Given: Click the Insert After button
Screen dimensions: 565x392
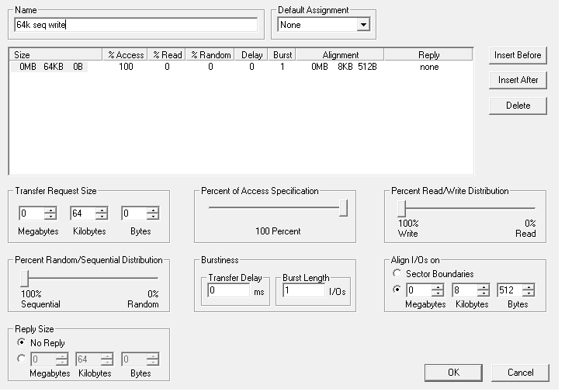Looking at the screenshot, I should pos(518,80).
